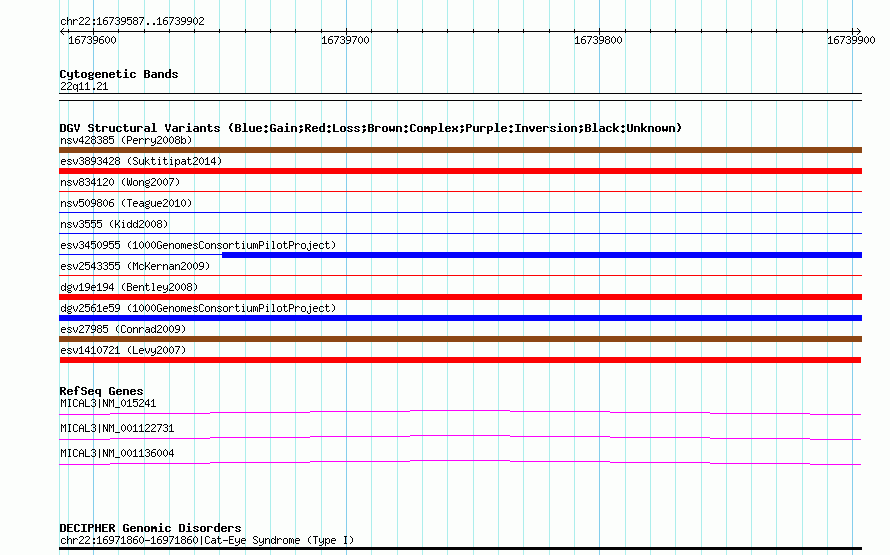This screenshot has width=890, height=555.
Task: Click thick blue bar under esv3450955
Action: tap(542, 255)
